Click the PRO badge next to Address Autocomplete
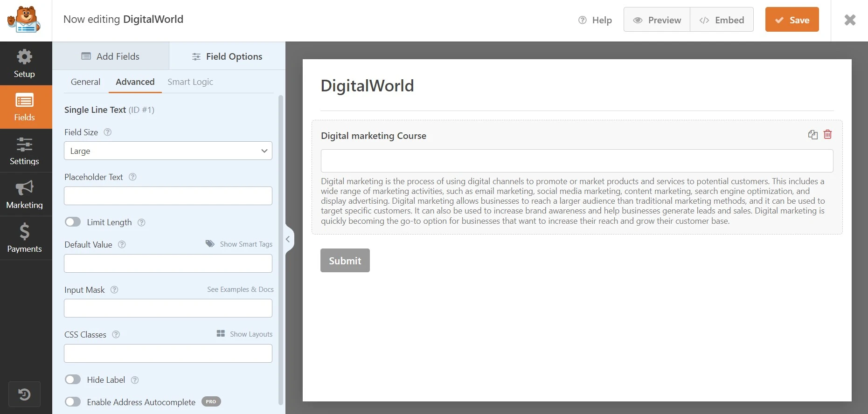 click(211, 401)
